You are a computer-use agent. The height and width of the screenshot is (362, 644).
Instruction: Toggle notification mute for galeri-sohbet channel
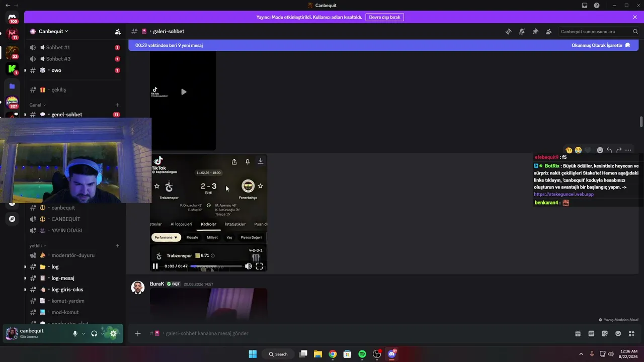tap(522, 31)
